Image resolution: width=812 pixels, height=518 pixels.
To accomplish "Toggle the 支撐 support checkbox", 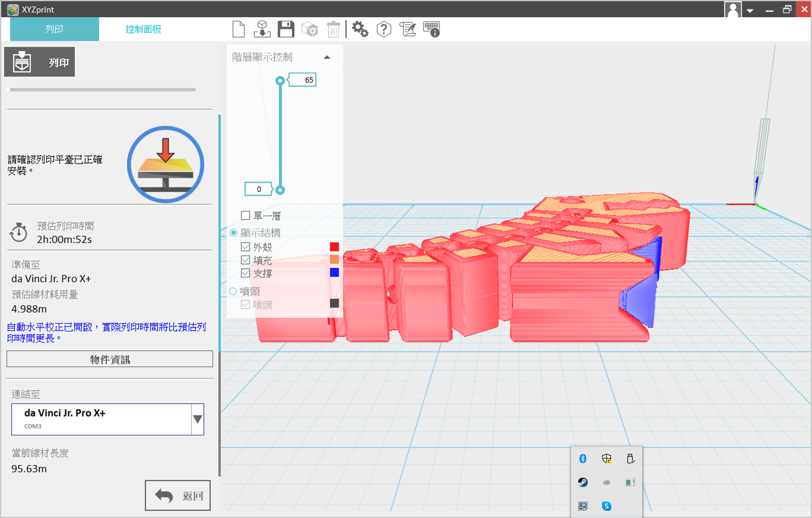I will point(246,273).
